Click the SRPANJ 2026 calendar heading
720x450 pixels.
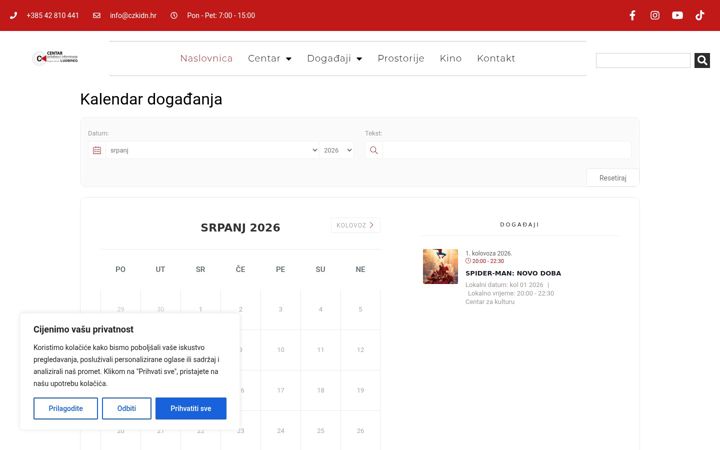coord(240,228)
